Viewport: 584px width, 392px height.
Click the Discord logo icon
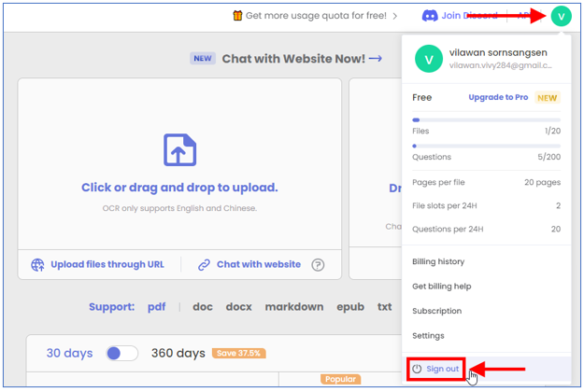coord(430,16)
